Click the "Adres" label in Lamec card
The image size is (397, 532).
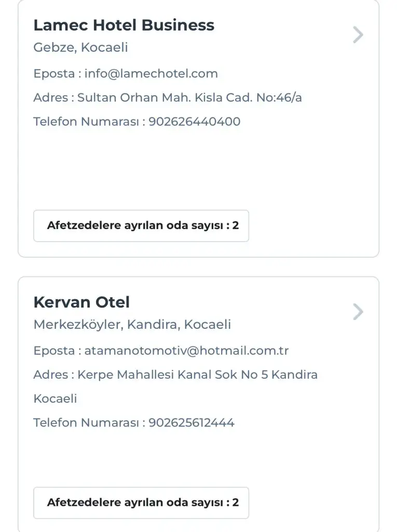50,98
